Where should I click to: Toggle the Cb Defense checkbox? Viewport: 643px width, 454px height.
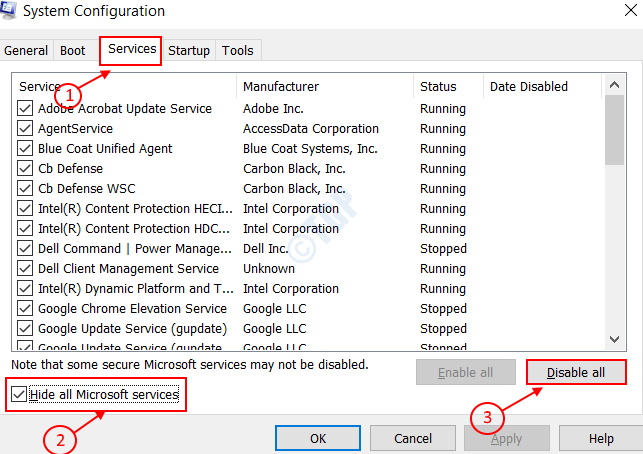(x=25, y=169)
